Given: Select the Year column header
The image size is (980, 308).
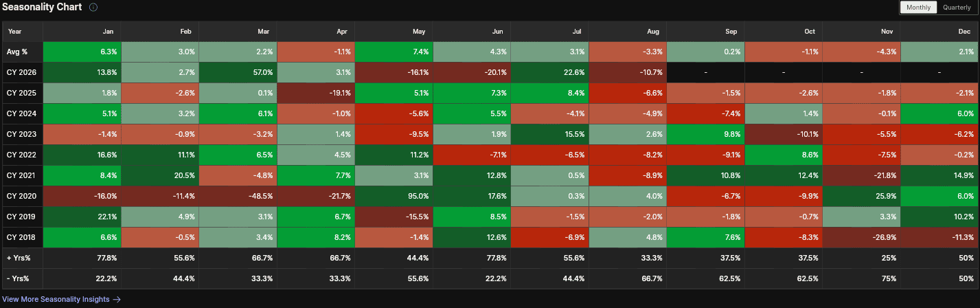Looking at the screenshot, I should 15,31.
